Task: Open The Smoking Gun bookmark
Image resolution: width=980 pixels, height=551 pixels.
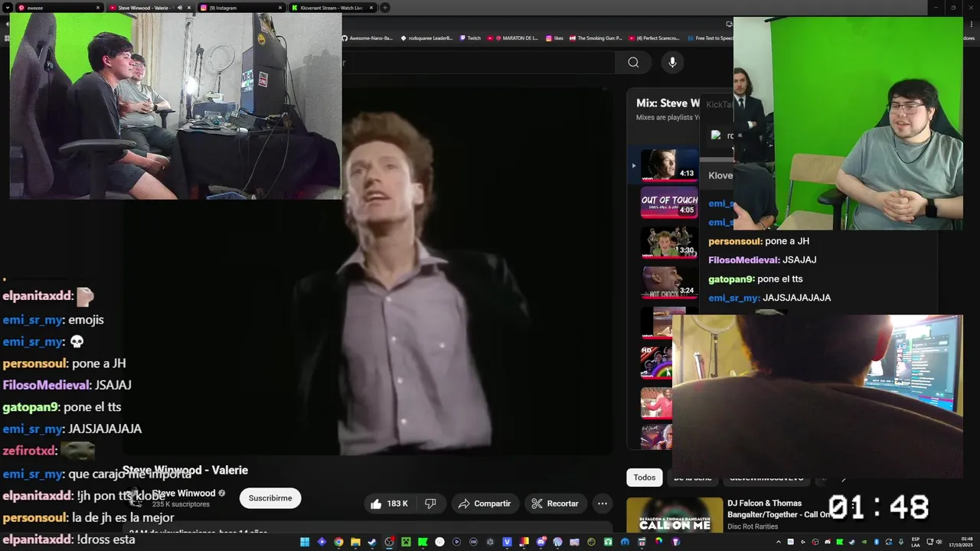Action: point(596,38)
